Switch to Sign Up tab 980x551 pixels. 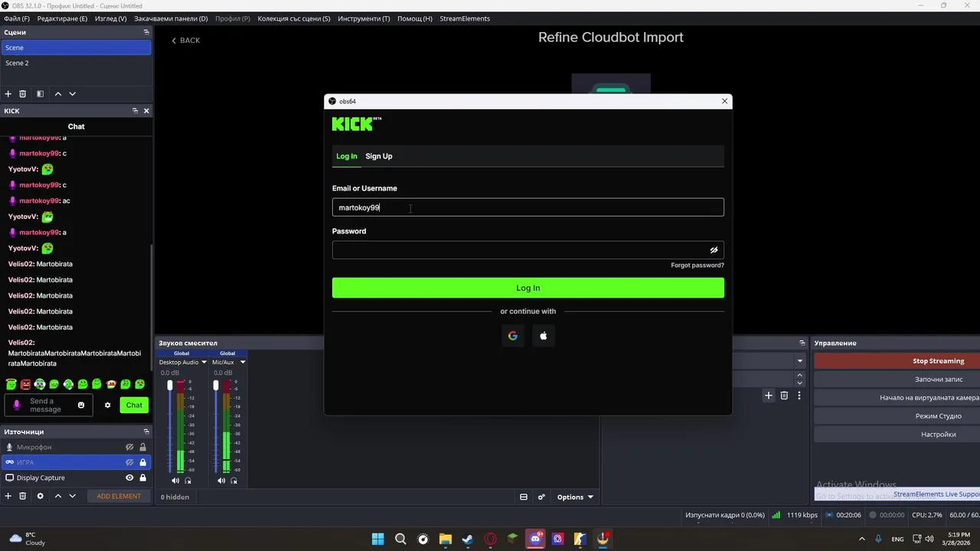point(378,156)
